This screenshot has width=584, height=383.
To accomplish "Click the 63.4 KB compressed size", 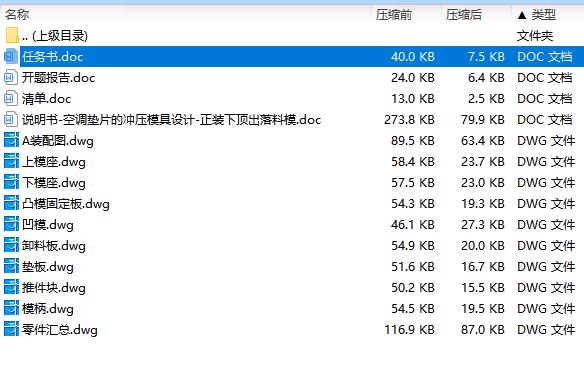I will pos(483,141).
